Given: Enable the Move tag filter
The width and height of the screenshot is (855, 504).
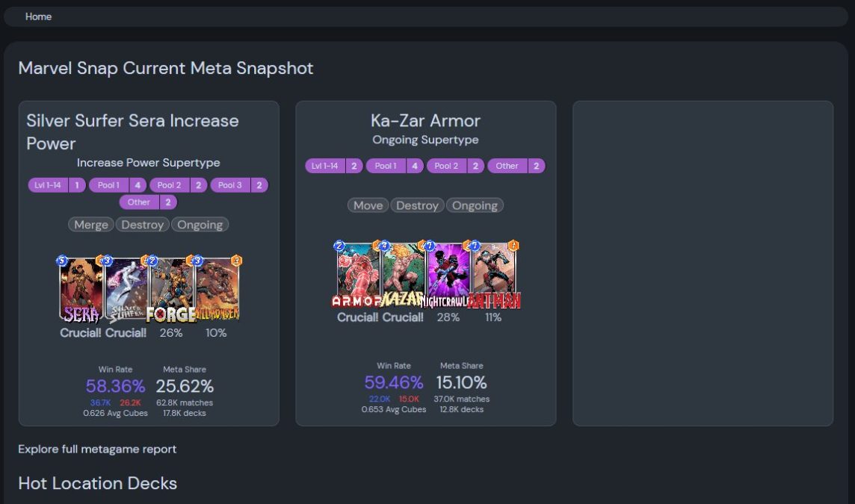Looking at the screenshot, I should (368, 205).
